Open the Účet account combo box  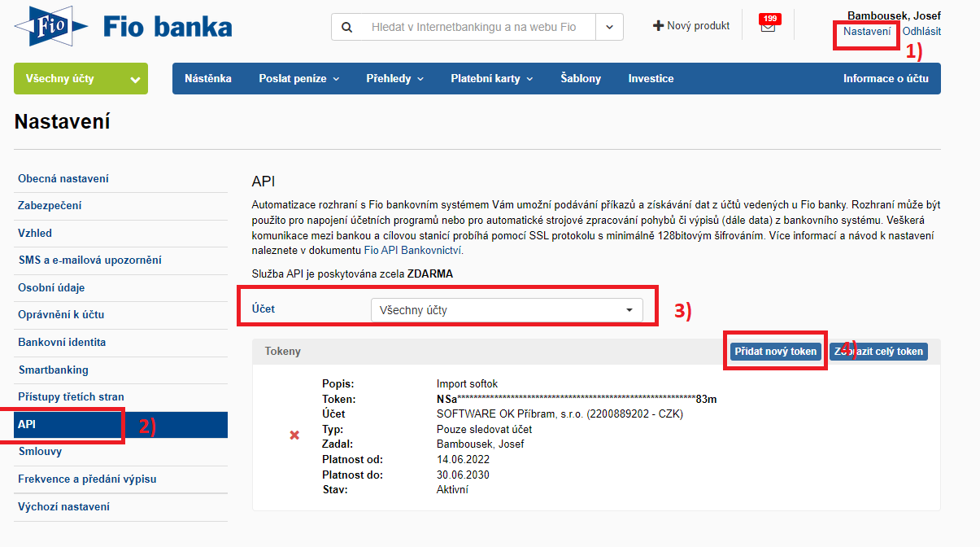pos(507,310)
